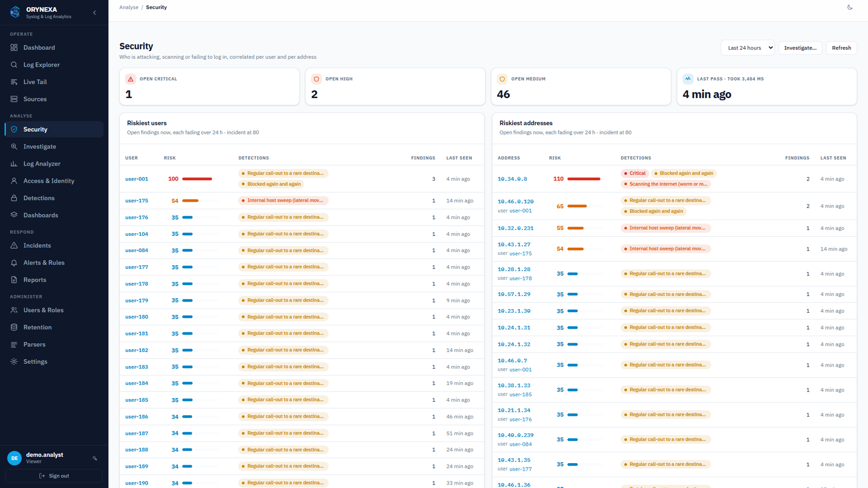Click the Open Medium card showing 46
The width and height of the screenshot is (868, 488).
point(581,87)
